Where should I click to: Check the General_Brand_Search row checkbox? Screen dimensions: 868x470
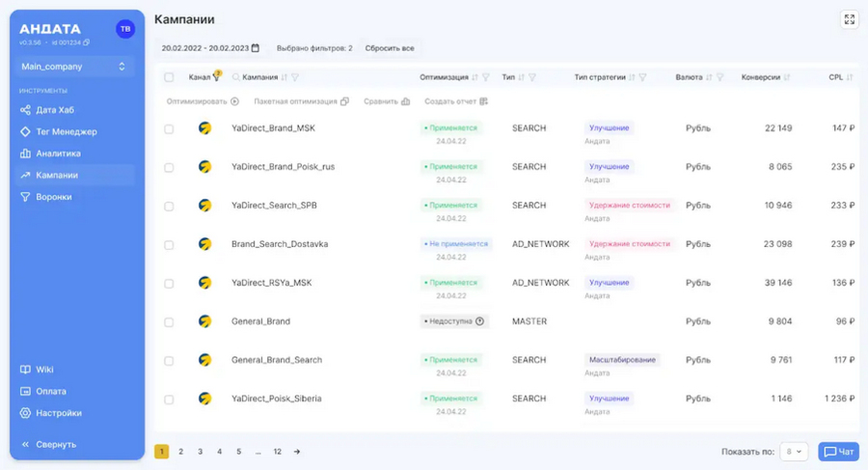(169, 361)
